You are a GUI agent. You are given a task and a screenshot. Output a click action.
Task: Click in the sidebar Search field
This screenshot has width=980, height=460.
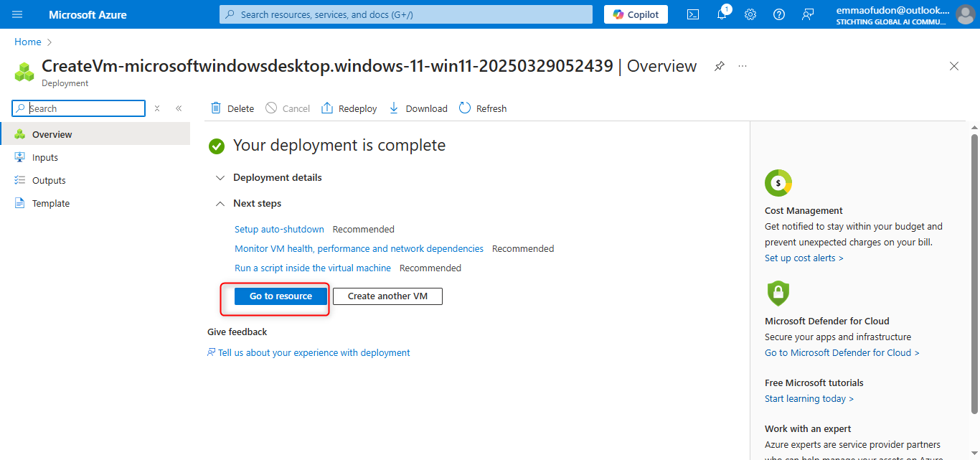click(79, 108)
